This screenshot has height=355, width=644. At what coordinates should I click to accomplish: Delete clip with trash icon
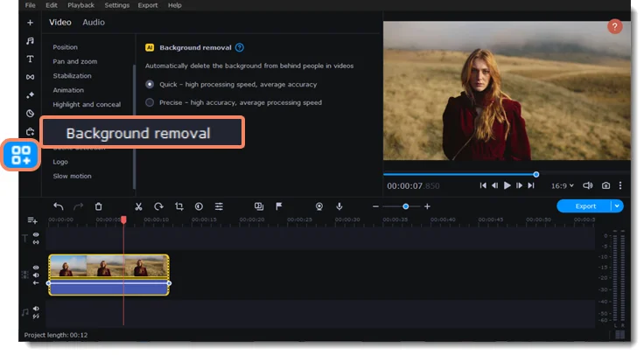tap(98, 206)
